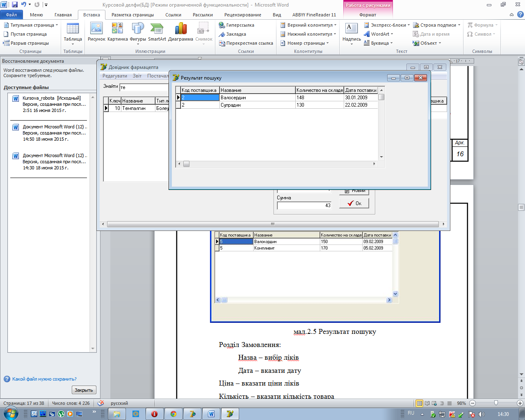Insert a bookmark via Закладка
The image size is (525, 420).
point(233,34)
